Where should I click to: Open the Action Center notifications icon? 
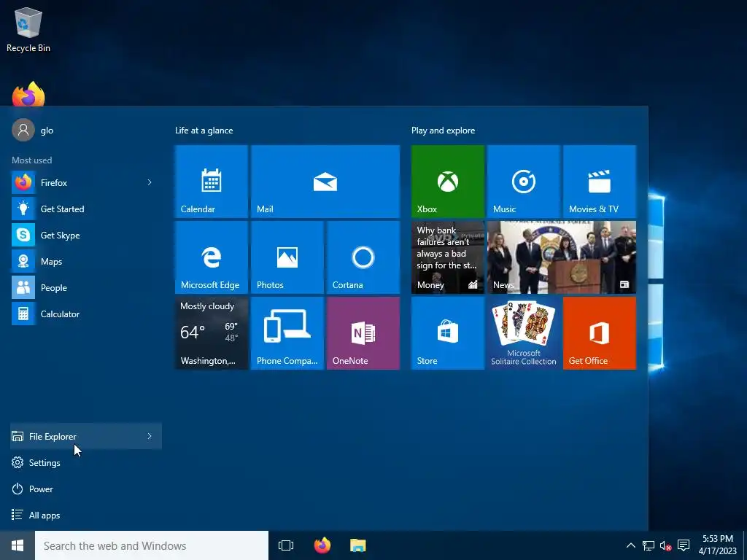684,545
